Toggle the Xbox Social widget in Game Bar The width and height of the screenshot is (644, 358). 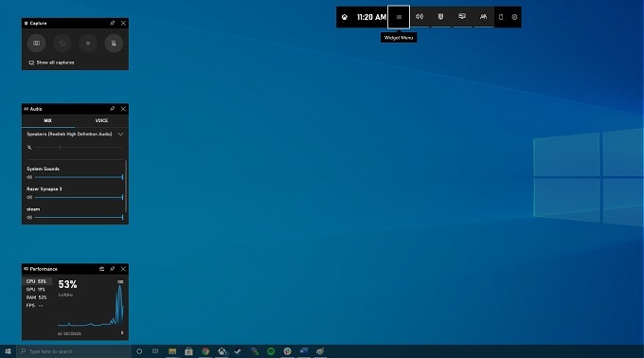[483, 17]
